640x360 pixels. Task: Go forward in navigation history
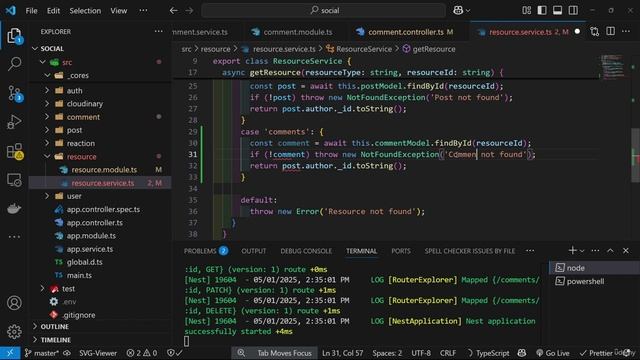tap(189, 11)
